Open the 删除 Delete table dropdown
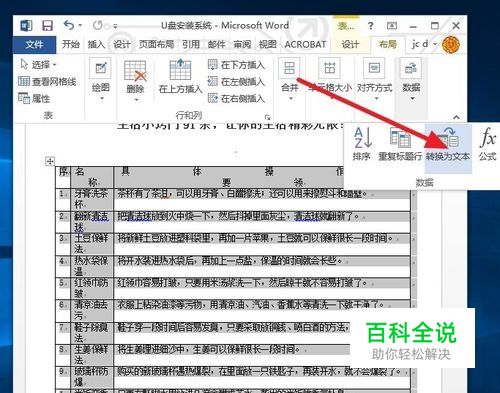500x393 pixels. tap(135, 80)
